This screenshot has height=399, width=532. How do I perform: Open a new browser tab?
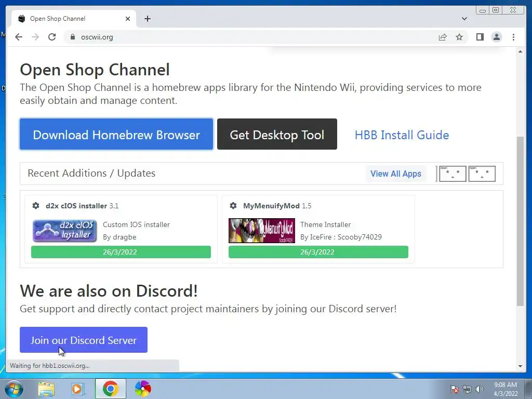tap(147, 19)
